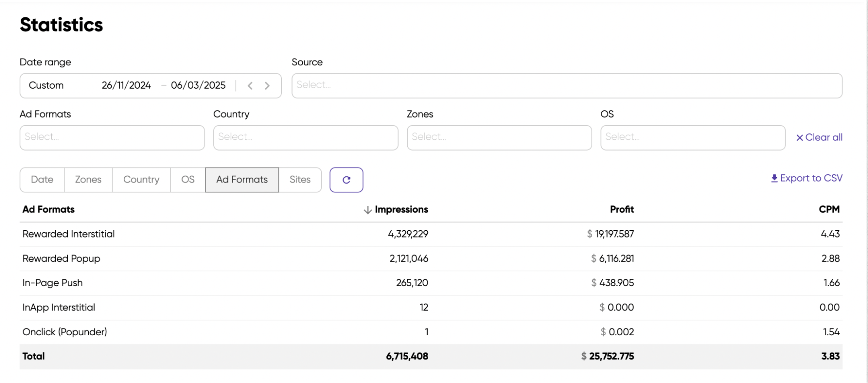The image size is (868, 383).
Task: Sort table by the Profit column header
Action: (x=621, y=209)
